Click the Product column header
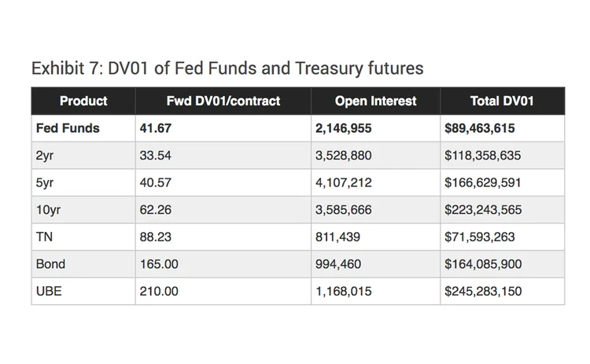This screenshot has width=590, height=364. 83,101
